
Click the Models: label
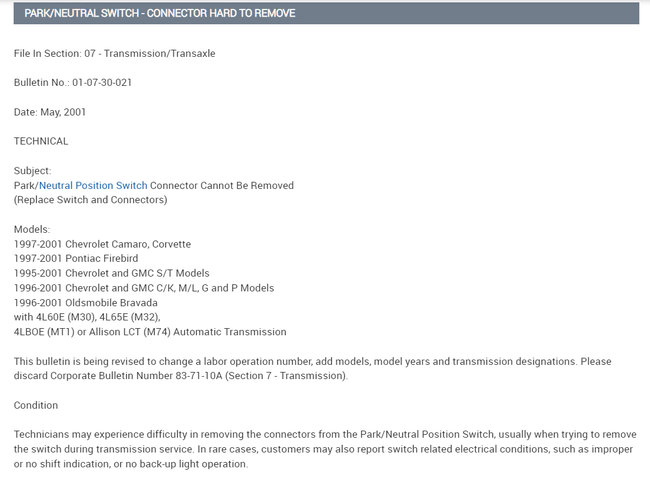32,229
